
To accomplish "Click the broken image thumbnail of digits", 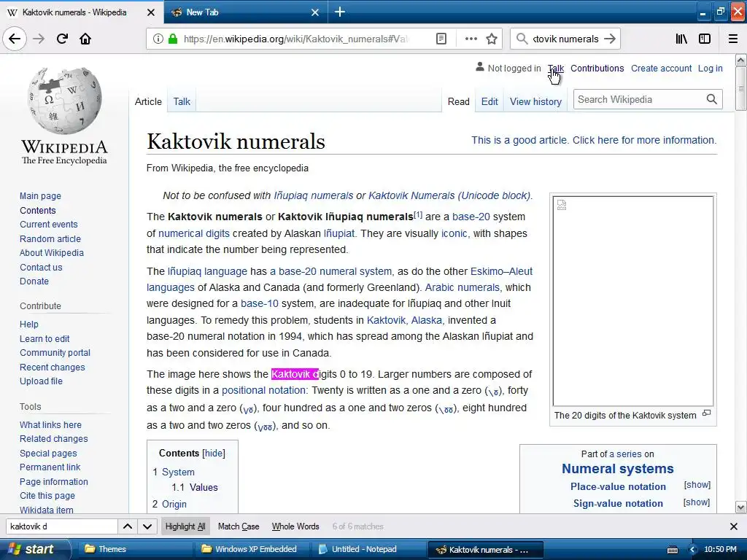I will coord(632,301).
